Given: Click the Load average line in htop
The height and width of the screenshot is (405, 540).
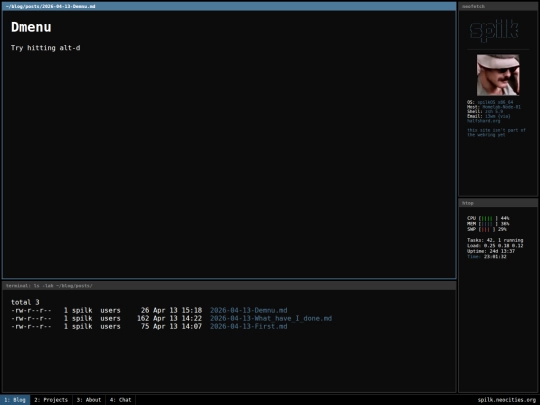Looking at the screenshot, I should [495, 246].
